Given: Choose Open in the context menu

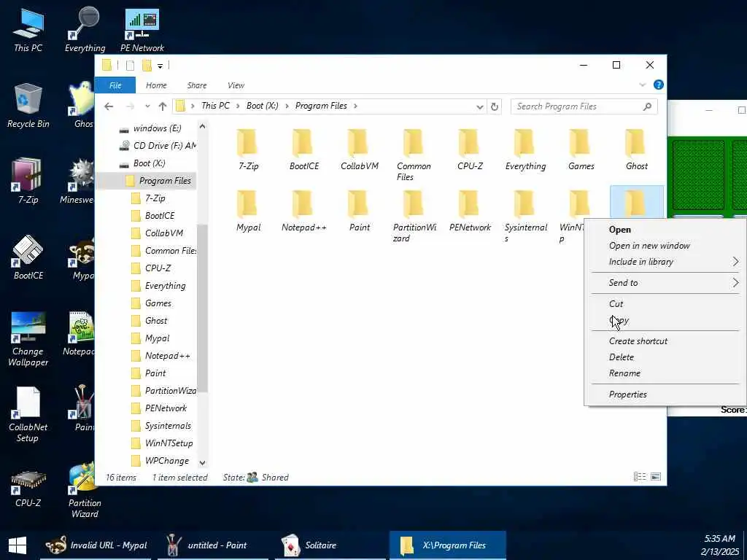Looking at the screenshot, I should click(665, 230).
